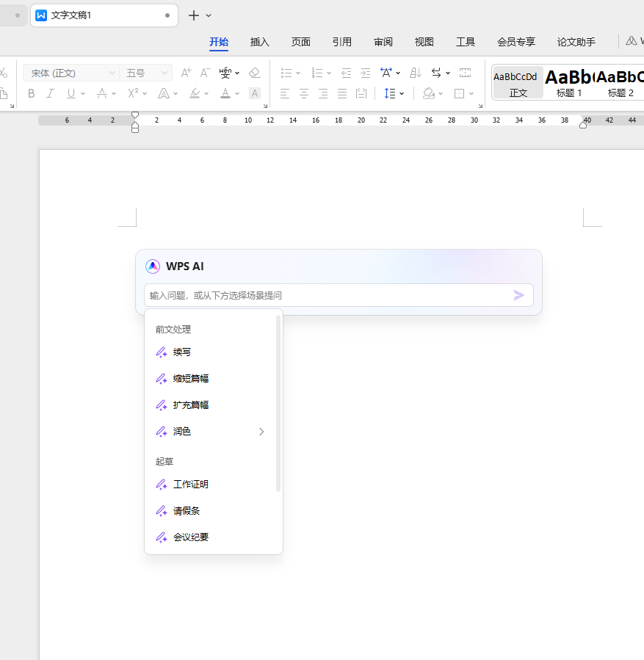Screen dimensions: 644x660
Task: Switch to the 引用 tab
Action: (341, 42)
